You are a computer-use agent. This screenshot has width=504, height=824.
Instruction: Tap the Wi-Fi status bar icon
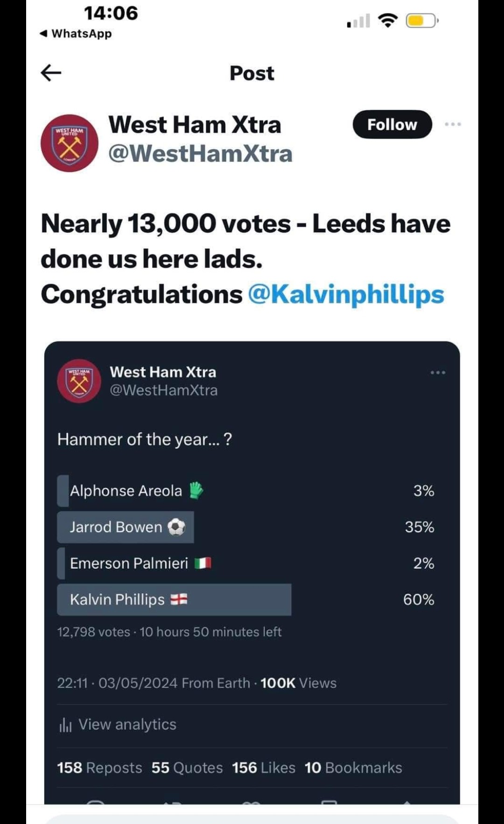pos(387,20)
